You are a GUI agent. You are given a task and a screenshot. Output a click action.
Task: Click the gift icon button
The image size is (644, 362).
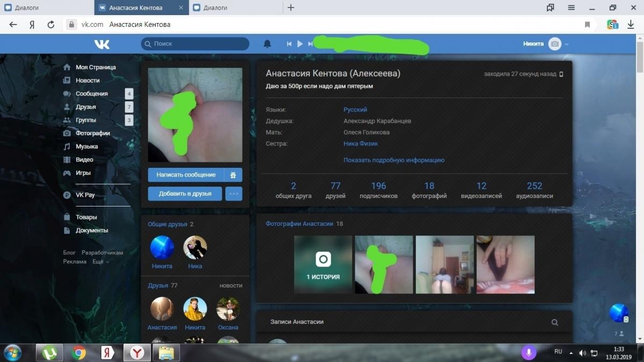pyautogui.click(x=233, y=175)
